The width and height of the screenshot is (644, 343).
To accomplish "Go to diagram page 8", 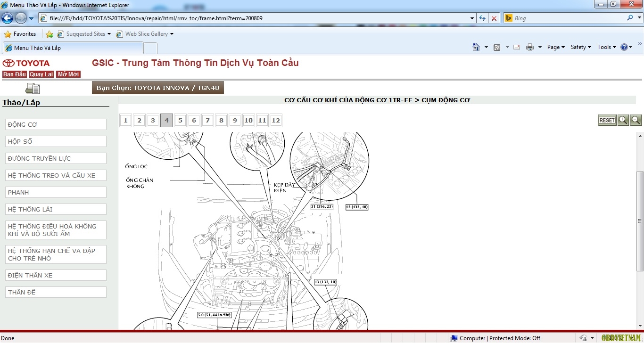I will [221, 121].
